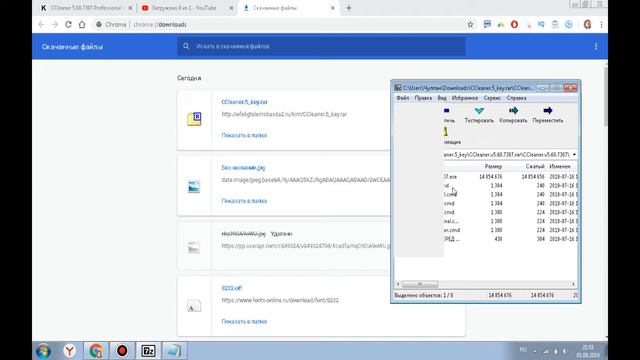This screenshot has width=640, height=360.
Task: Open the Windows Start menu
Action: 43,351
